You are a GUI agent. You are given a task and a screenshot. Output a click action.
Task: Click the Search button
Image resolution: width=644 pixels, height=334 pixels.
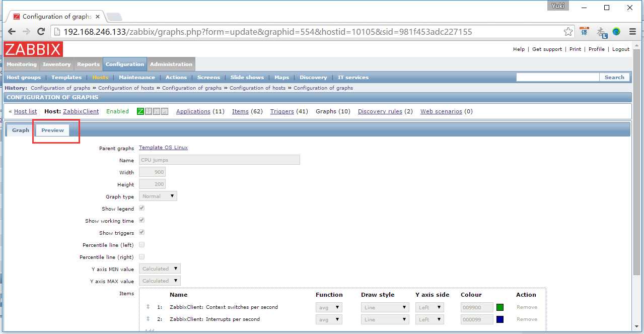tap(614, 77)
